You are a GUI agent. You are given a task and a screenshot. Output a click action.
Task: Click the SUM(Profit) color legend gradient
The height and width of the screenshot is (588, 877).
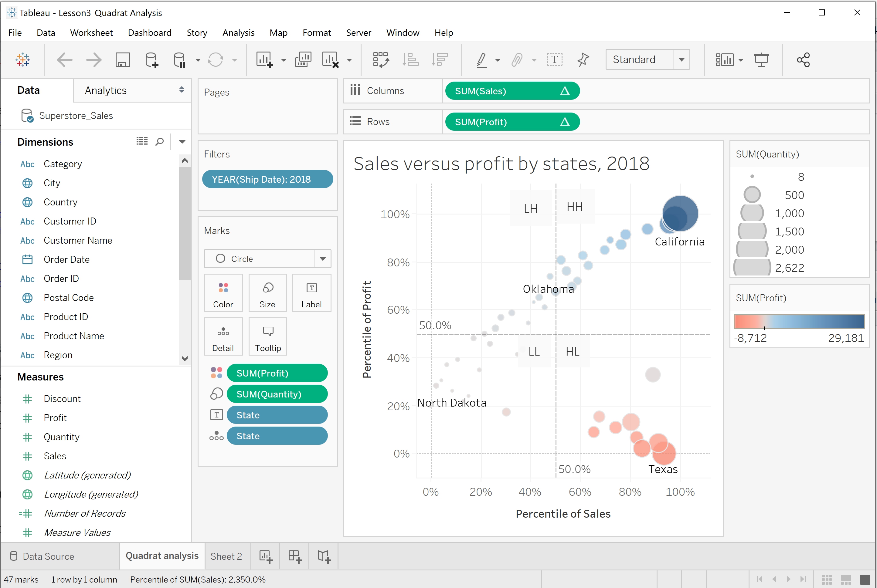[x=799, y=322]
